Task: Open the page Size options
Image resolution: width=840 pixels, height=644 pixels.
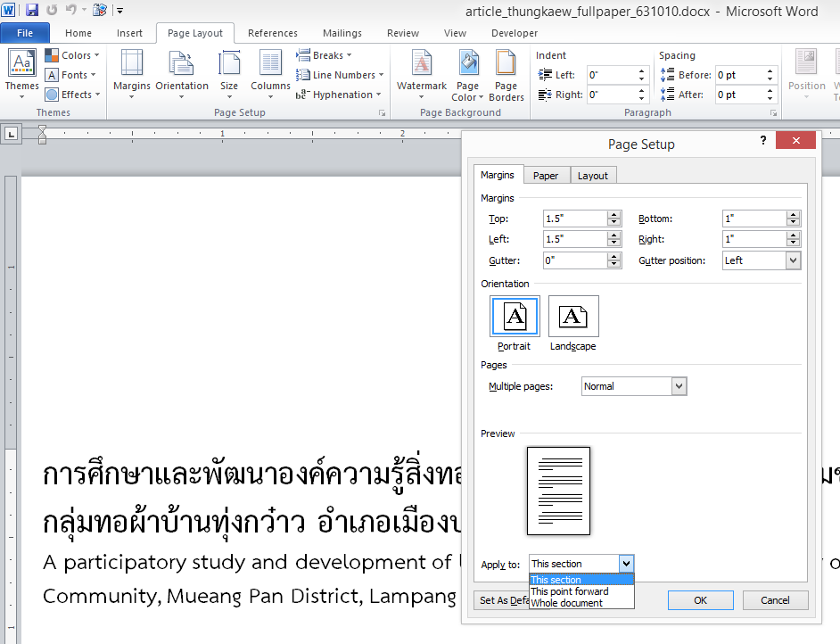Action: (229, 71)
